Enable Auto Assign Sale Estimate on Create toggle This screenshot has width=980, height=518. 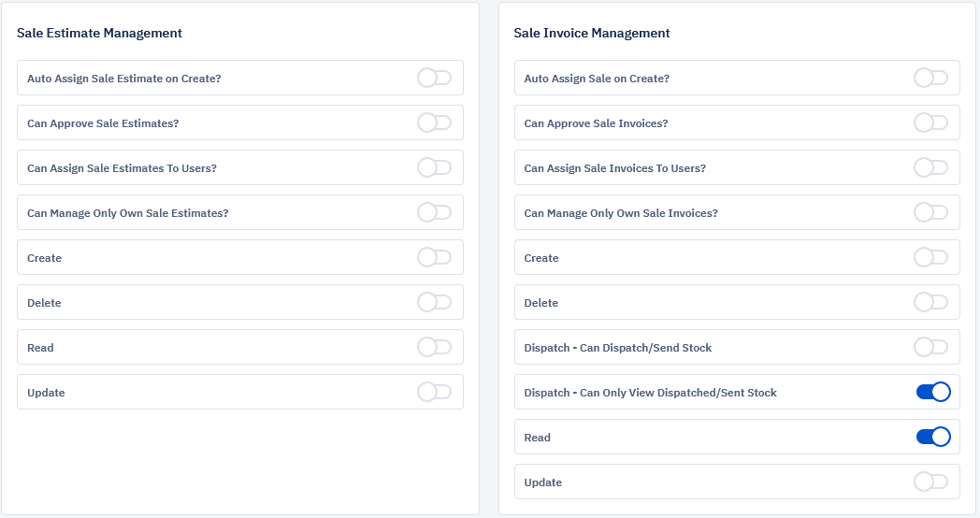[435, 79]
